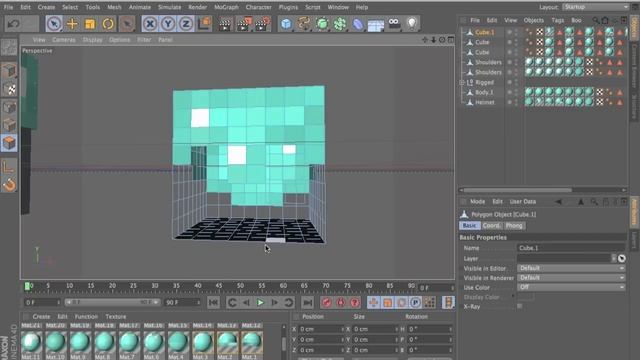The image size is (640, 360).
Task: Toggle the Y axis lock
Action: pyautogui.click(x=168, y=24)
